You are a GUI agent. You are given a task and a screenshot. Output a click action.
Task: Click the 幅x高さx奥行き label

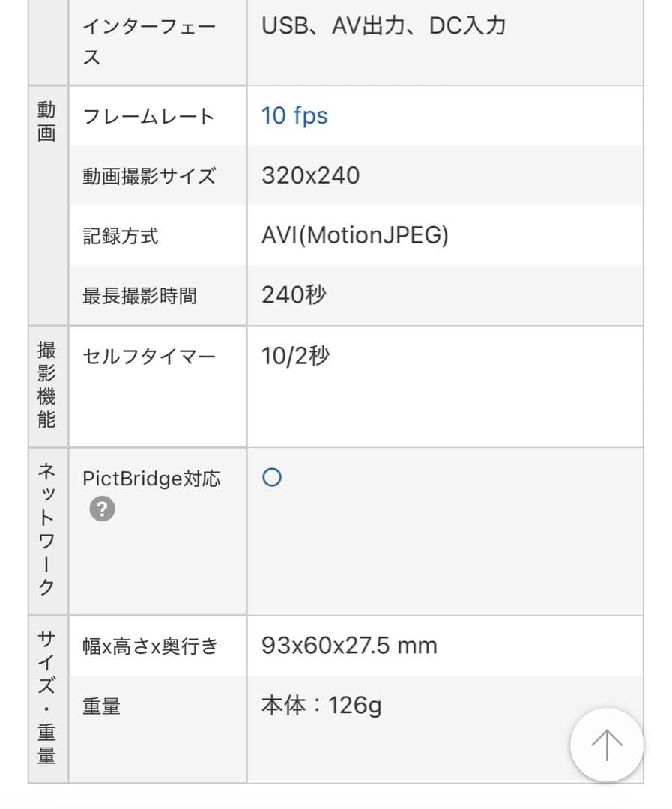click(150, 646)
